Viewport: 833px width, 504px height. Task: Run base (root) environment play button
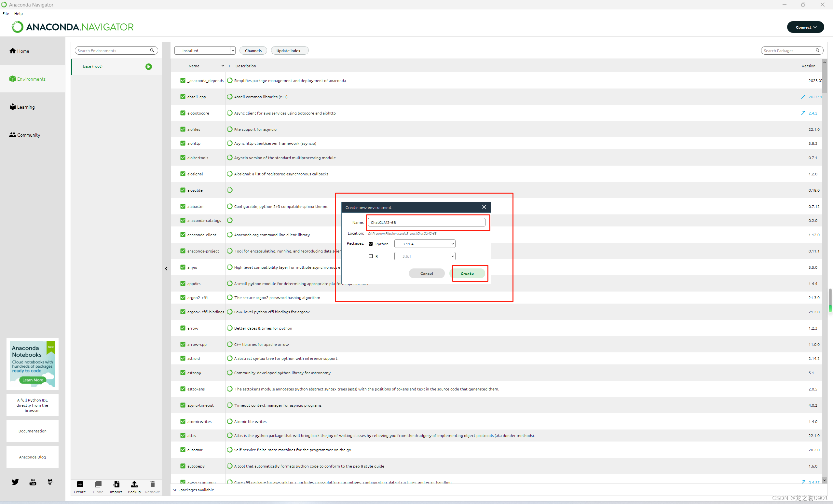148,67
